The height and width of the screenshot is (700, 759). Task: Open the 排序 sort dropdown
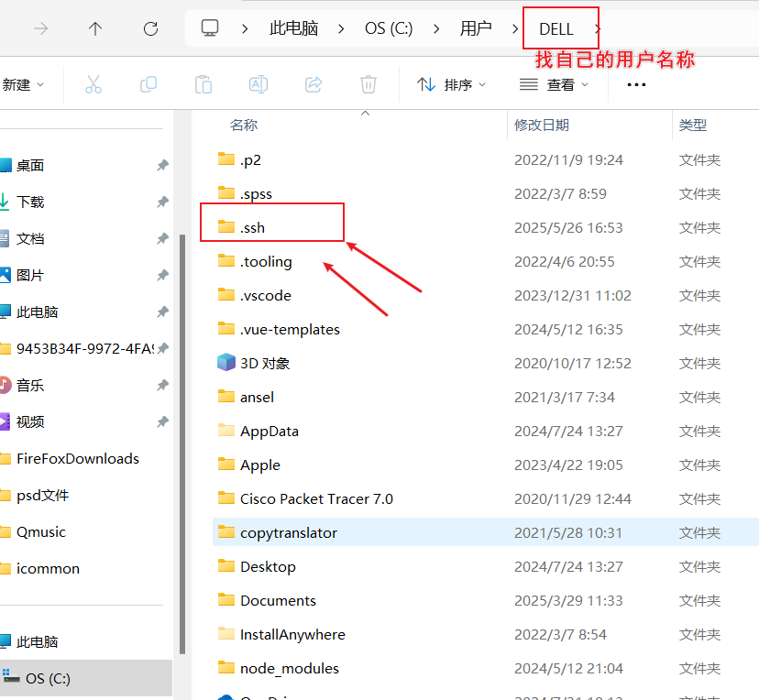[x=451, y=84]
